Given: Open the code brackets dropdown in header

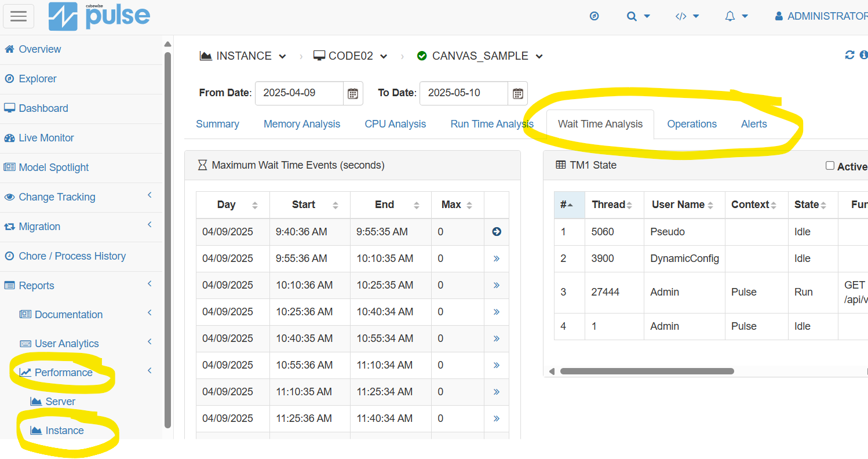Looking at the screenshot, I should (x=687, y=16).
